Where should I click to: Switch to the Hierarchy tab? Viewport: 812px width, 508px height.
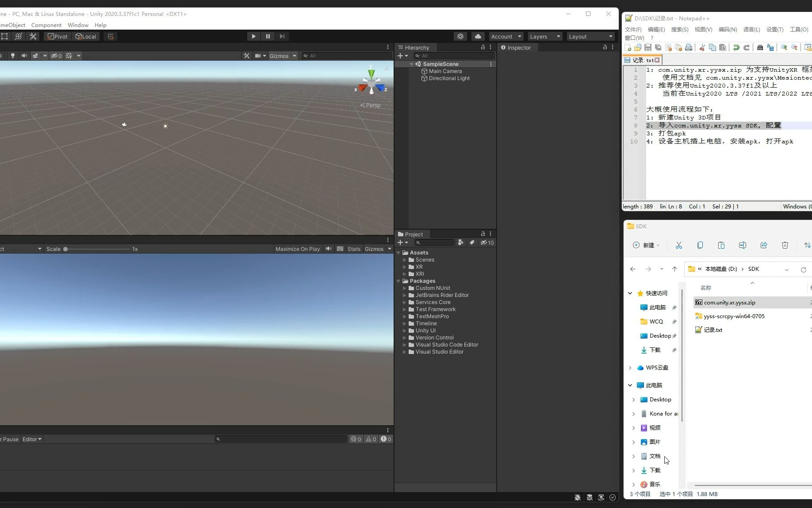point(414,47)
